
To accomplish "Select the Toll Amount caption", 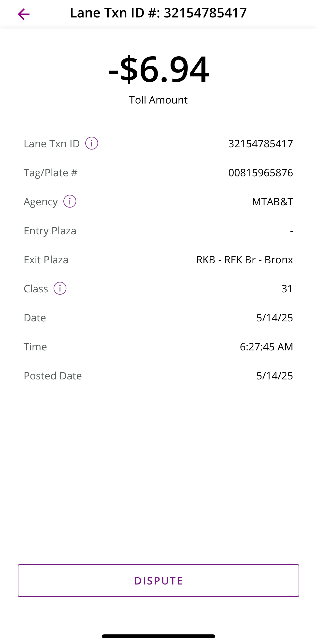I will [158, 100].
